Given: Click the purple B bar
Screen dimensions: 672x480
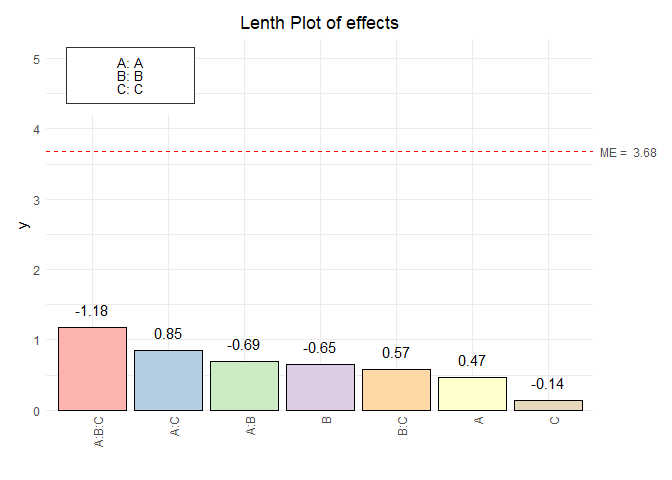Looking at the screenshot, I should coord(320,387).
